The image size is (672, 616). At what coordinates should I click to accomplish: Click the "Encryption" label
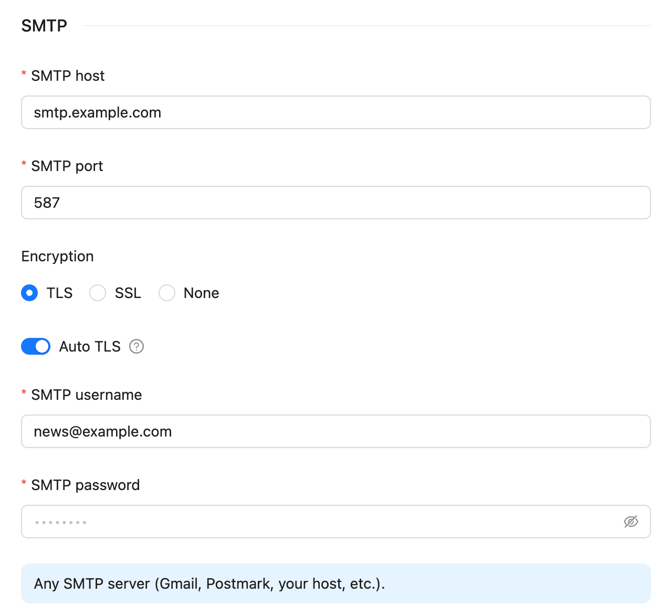pyautogui.click(x=58, y=256)
